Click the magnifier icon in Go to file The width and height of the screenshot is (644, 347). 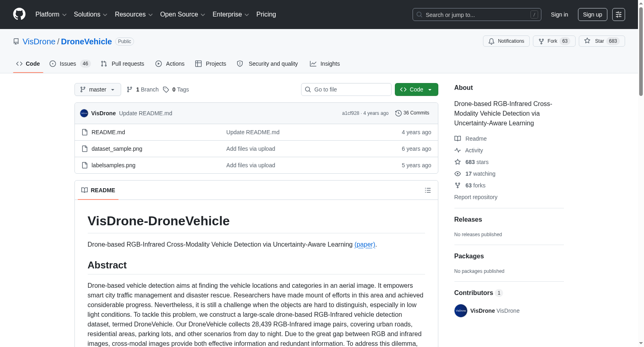pos(308,89)
